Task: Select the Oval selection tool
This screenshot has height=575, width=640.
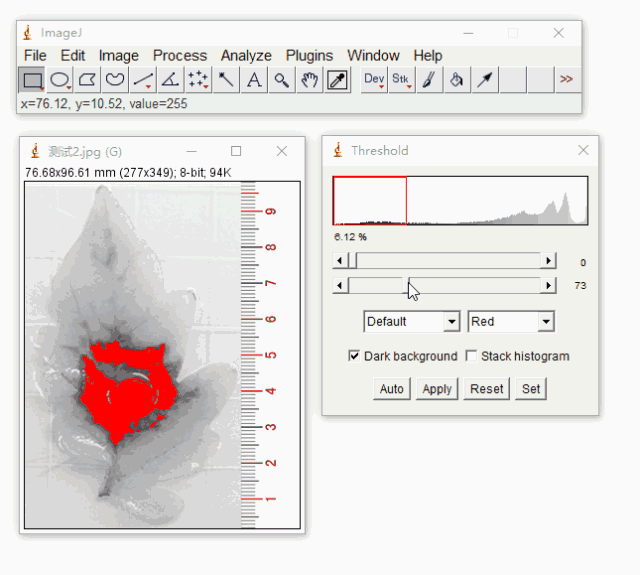Action: (x=60, y=80)
